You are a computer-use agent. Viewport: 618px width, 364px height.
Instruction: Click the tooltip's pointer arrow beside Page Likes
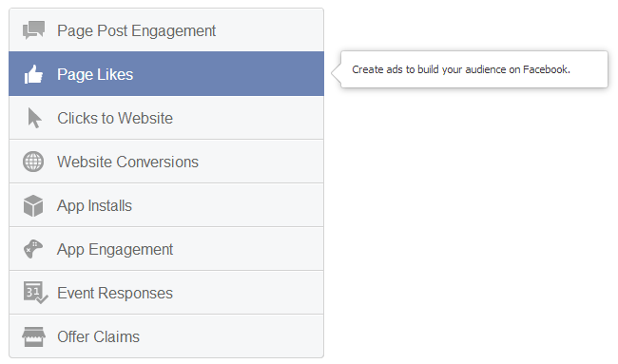point(337,73)
